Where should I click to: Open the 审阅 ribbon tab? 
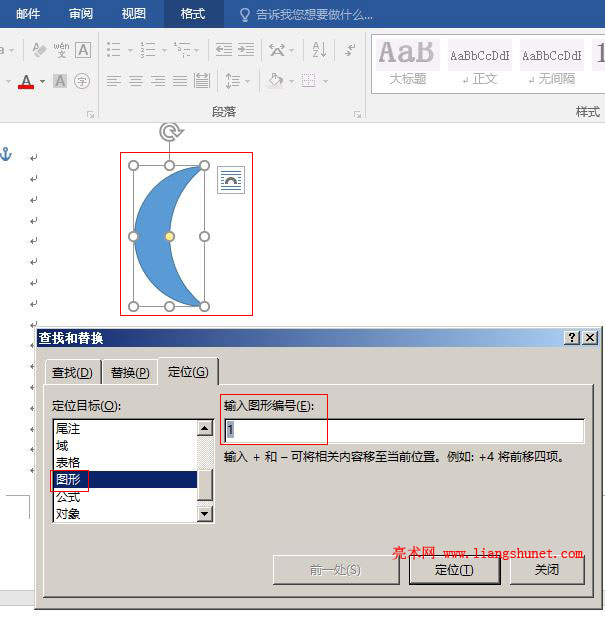pyautogui.click(x=81, y=14)
